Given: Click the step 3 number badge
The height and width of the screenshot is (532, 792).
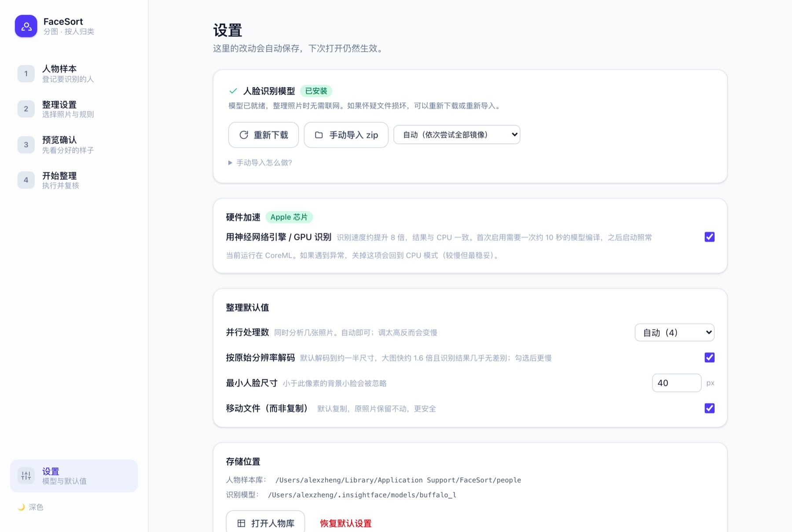Looking at the screenshot, I should [26, 144].
